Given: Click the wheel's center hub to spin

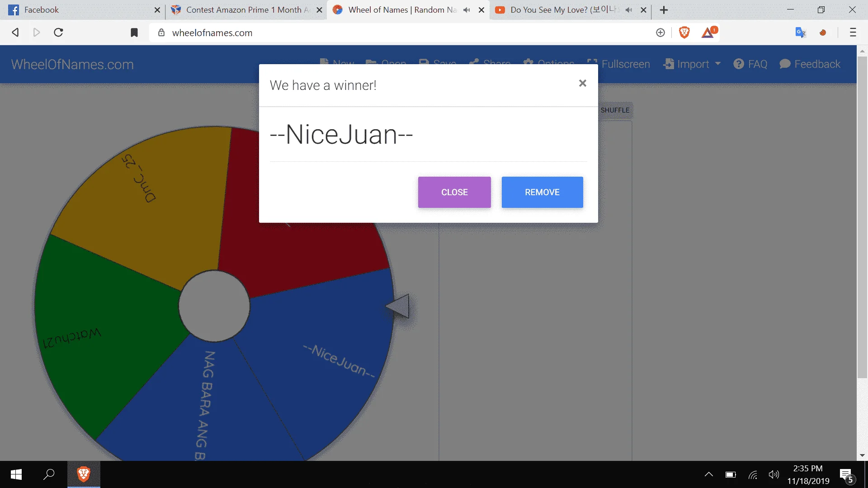Looking at the screenshot, I should pyautogui.click(x=214, y=306).
